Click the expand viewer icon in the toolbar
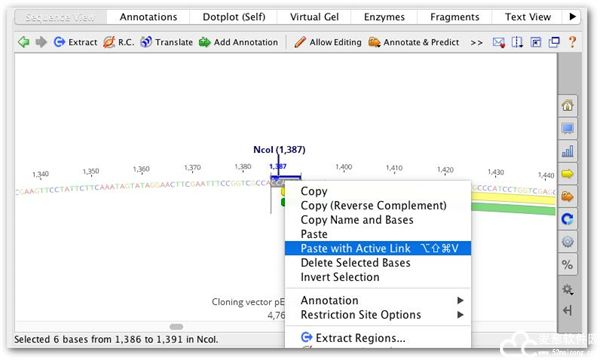The image size is (600, 360). coord(536,42)
